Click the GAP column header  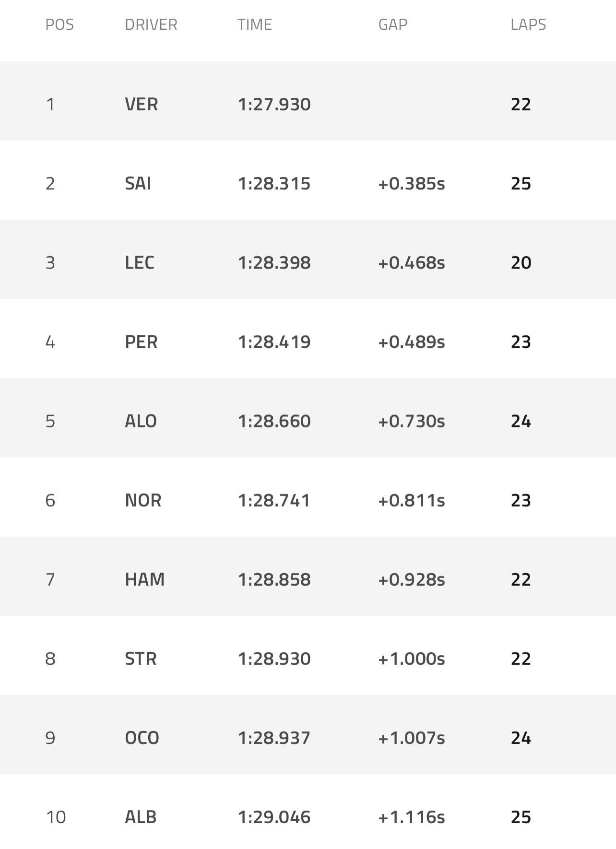coord(392,24)
